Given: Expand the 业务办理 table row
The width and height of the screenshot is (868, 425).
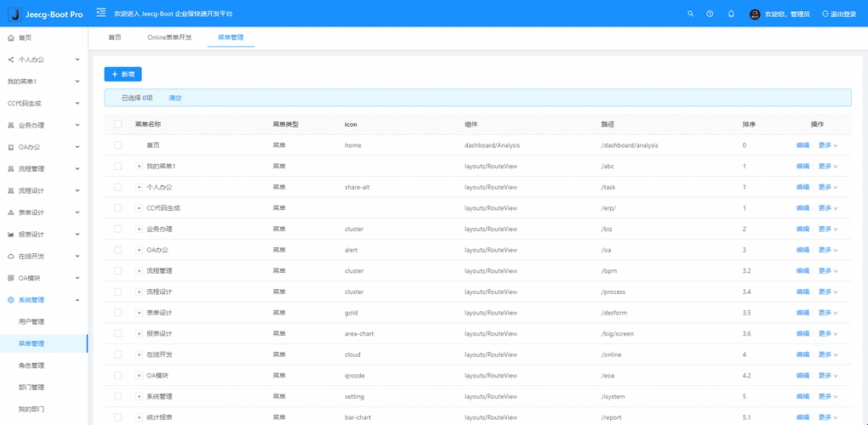Looking at the screenshot, I should point(139,229).
